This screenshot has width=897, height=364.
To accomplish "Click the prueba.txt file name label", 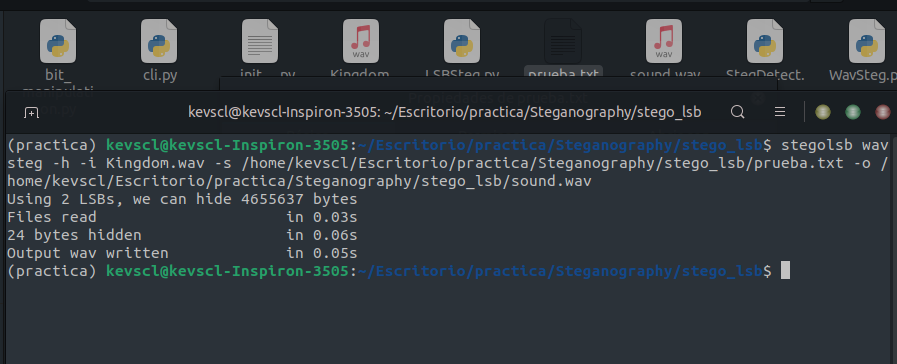I will pyautogui.click(x=563, y=74).
